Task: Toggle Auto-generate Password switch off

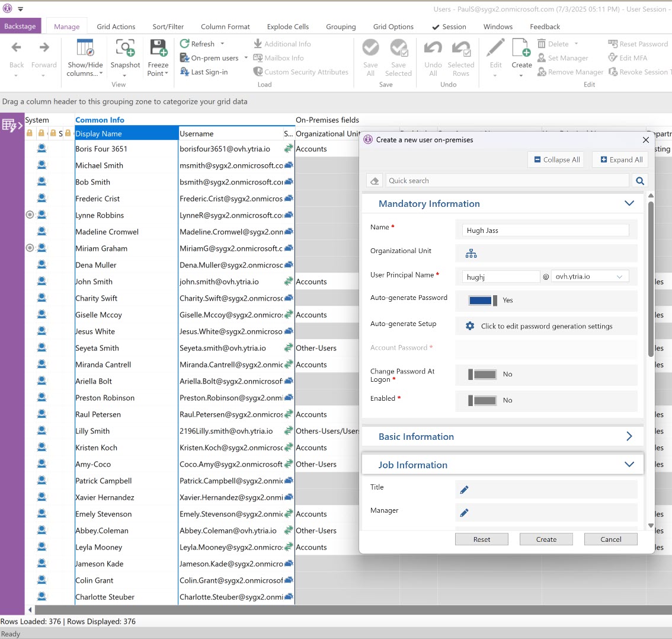Action: coord(482,301)
